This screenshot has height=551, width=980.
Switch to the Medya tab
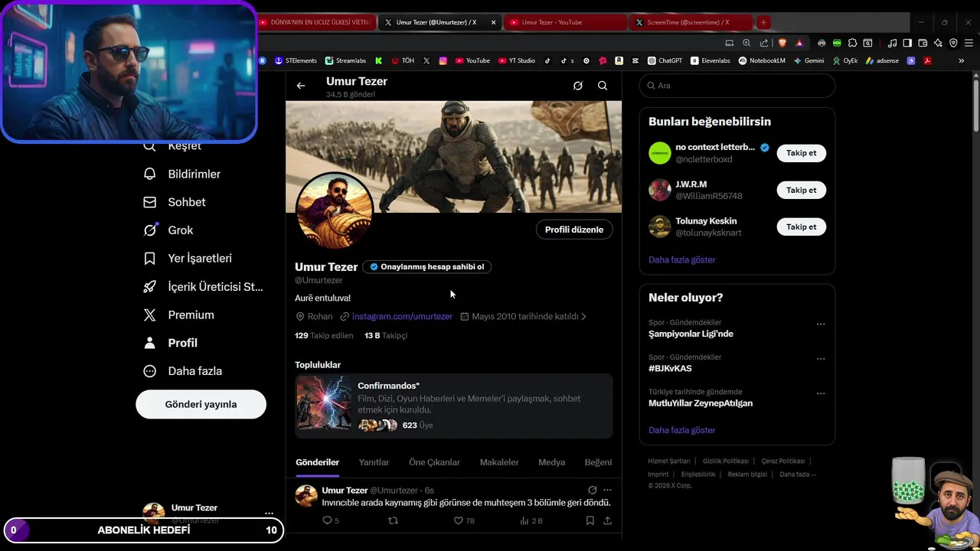(x=551, y=462)
